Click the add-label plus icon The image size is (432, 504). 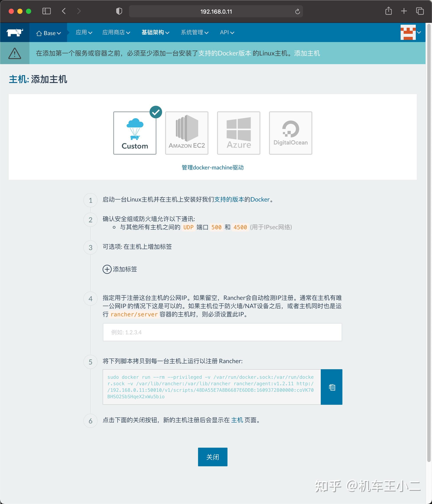click(x=107, y=269)
